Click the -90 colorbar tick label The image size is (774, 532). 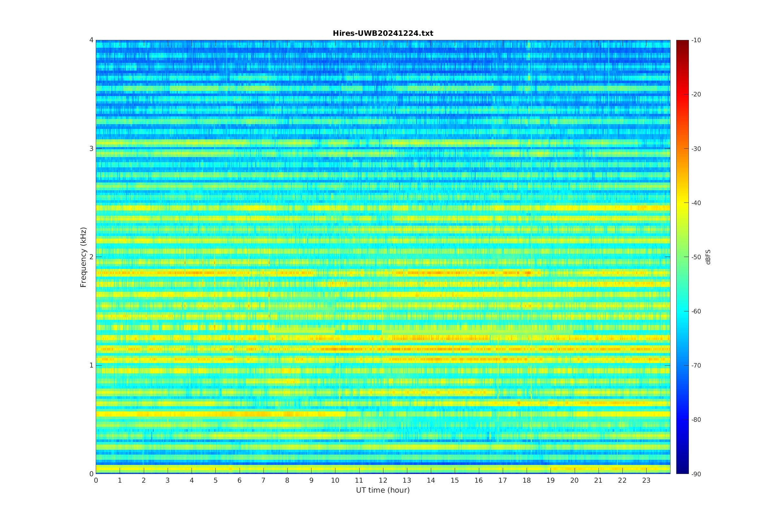point(696,474)
